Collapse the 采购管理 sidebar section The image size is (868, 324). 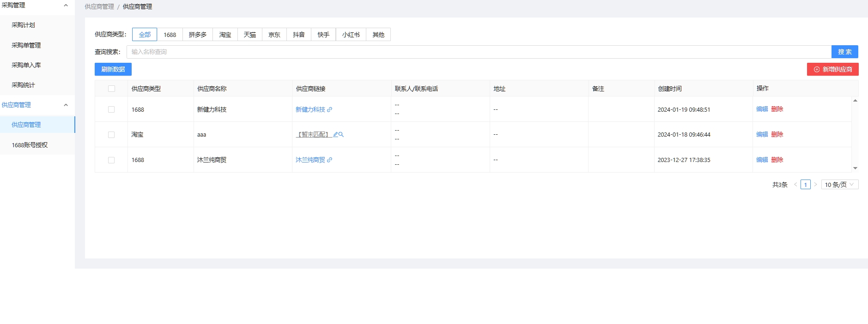(66, 6)
